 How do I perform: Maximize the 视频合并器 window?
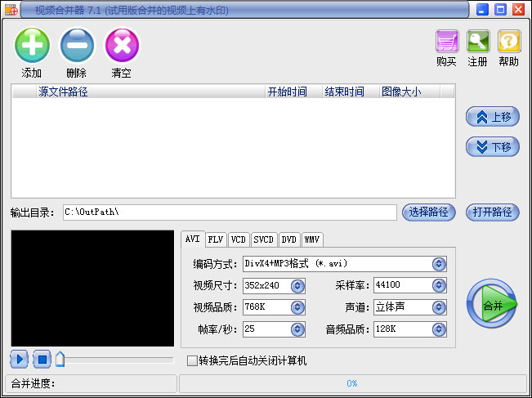pos(500,10)
